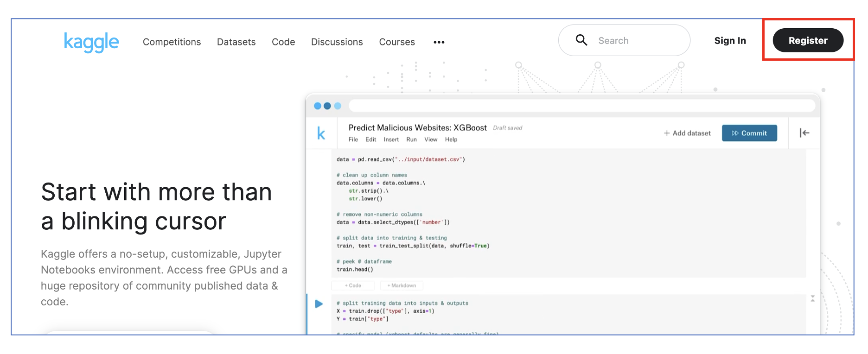
Task: Focus the Search input field
Action: 624,40
